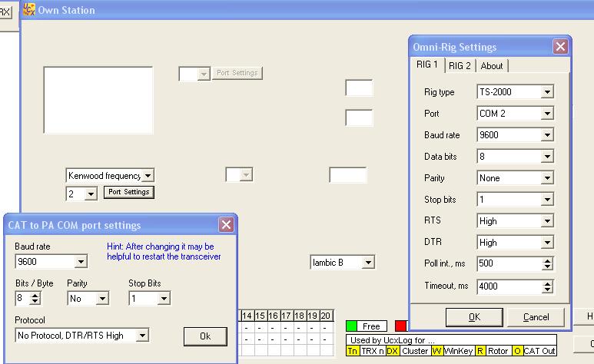This screenshot has height=364, width=594.
Task: Click the UcxLog icon in Own Station title bar
Action: coord(29,10)
